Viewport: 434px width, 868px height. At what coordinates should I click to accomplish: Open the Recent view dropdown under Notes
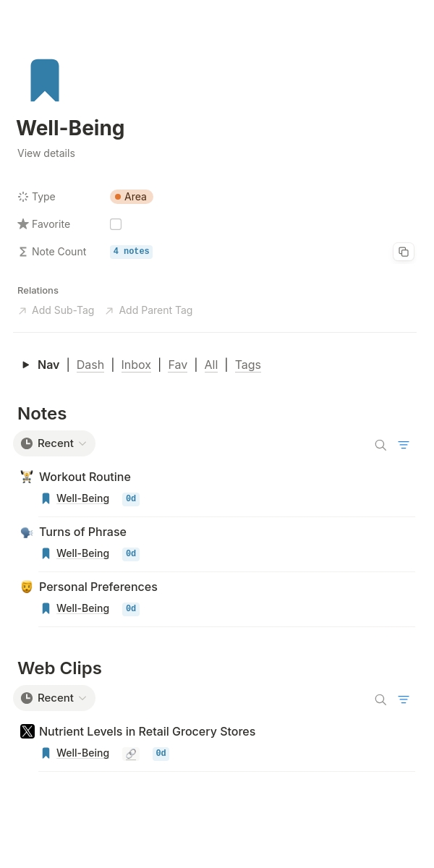[x=54, y=443]
